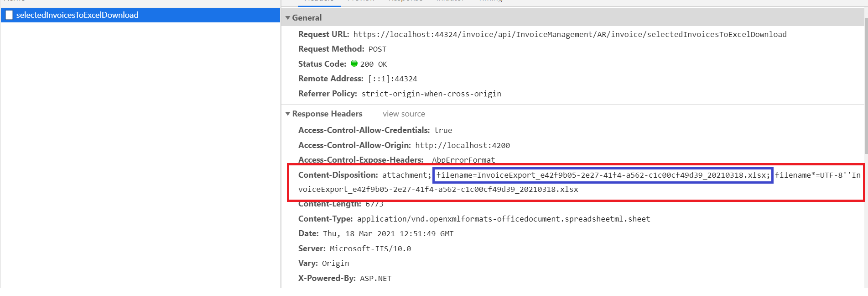The width and height of the screenshot is (868, 296).
Task: Click the Request URL value
Action: click(570, 34)
